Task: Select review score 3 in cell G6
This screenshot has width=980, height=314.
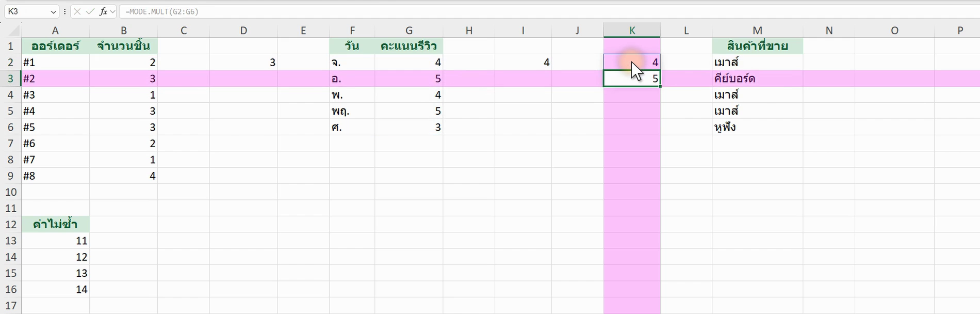Action: click(409, 127)
